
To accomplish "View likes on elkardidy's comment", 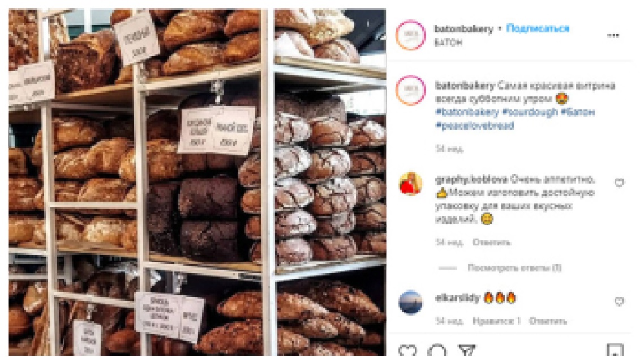I will 496,321.
